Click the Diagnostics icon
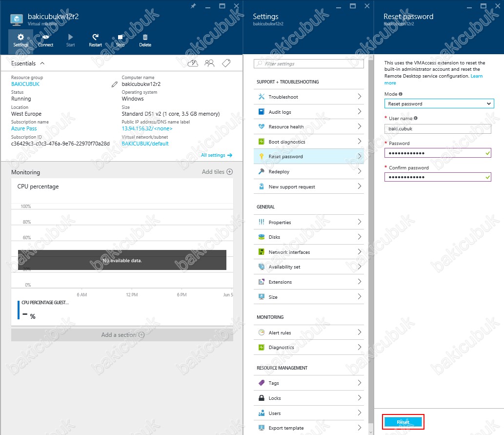The height and width of the screenshot is (435, 504). click(x=262, y=347)
